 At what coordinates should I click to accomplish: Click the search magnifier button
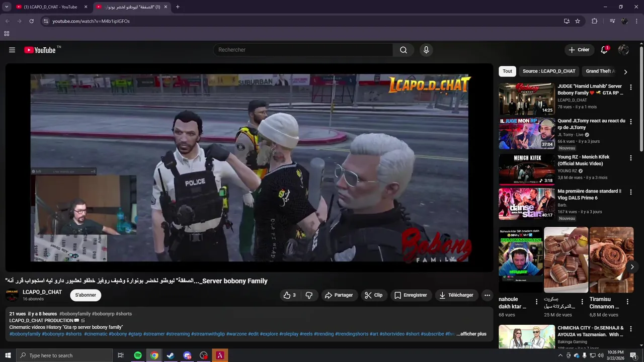pos(404,50)
